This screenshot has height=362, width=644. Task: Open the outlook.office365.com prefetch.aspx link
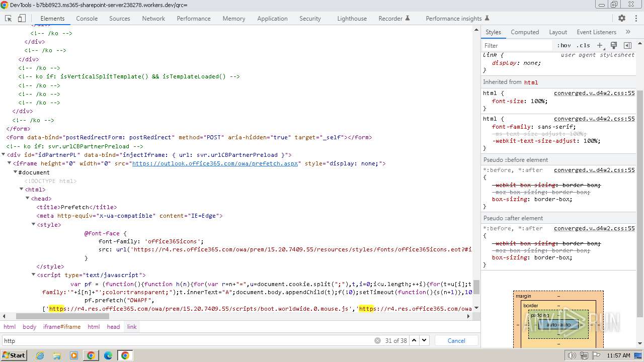[x=216, y=163]
